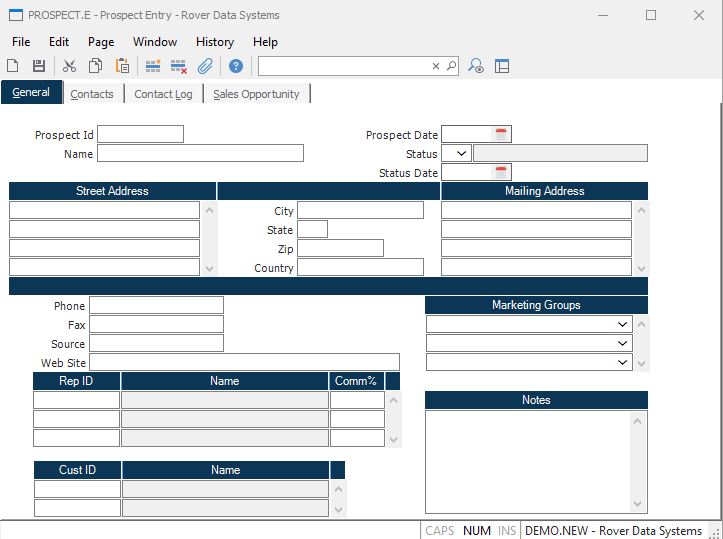Click the Copy icon in toolbar

(95, 66)
